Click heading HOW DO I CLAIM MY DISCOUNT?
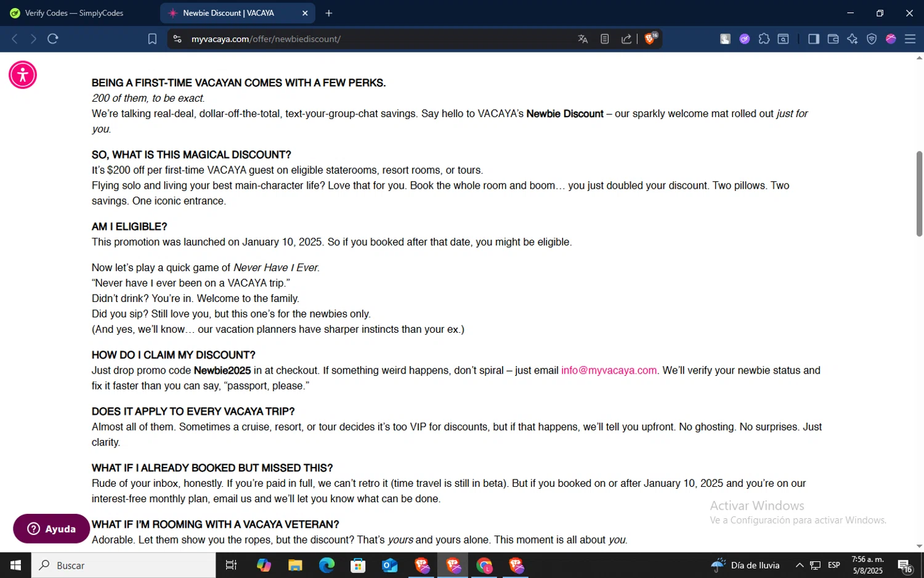The height and width of the screenshot is (578, 924). (173, 355)
